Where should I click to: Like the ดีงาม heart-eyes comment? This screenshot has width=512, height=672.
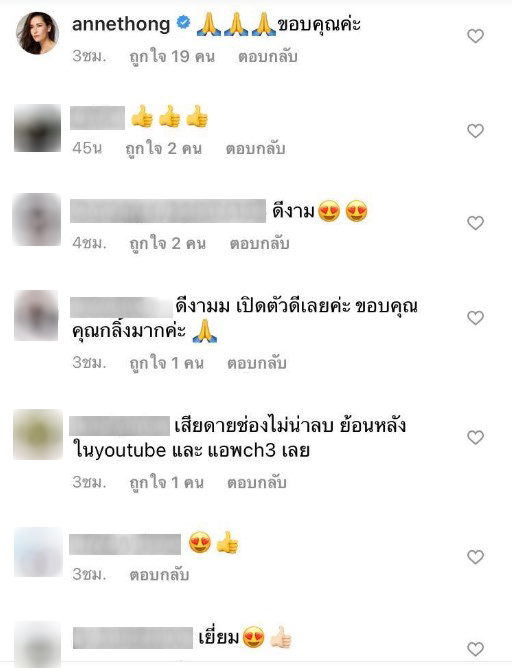coord(475,223)
